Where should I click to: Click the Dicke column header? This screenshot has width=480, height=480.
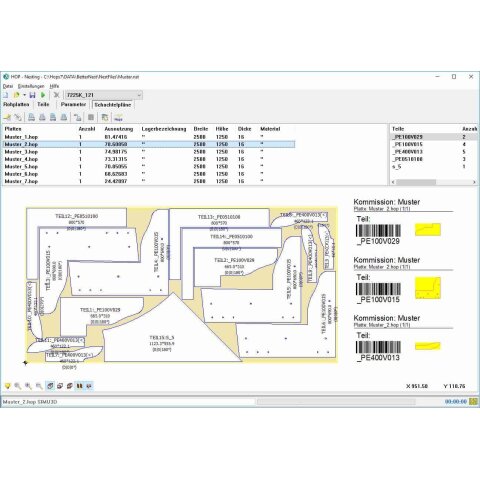(x=244, y=129)
